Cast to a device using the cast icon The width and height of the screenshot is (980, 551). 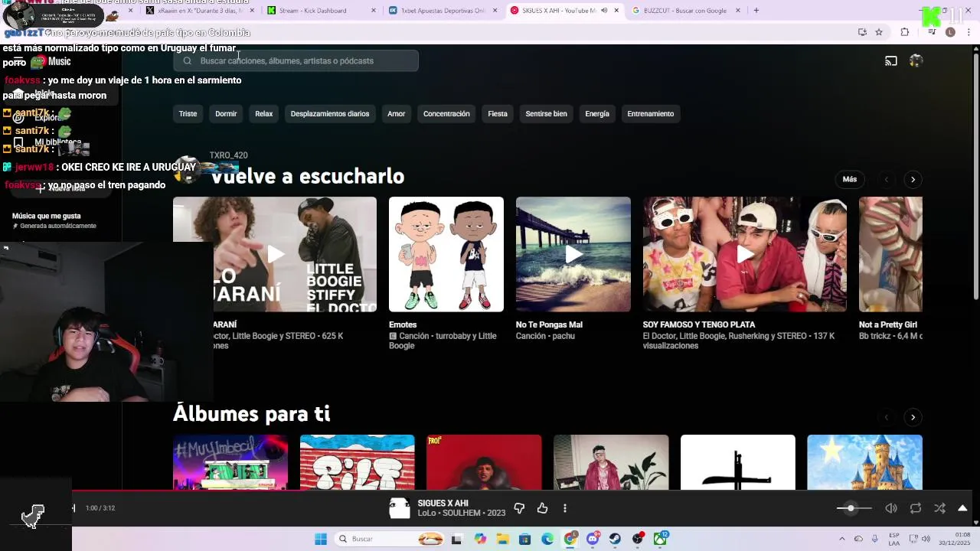(891, 60)
